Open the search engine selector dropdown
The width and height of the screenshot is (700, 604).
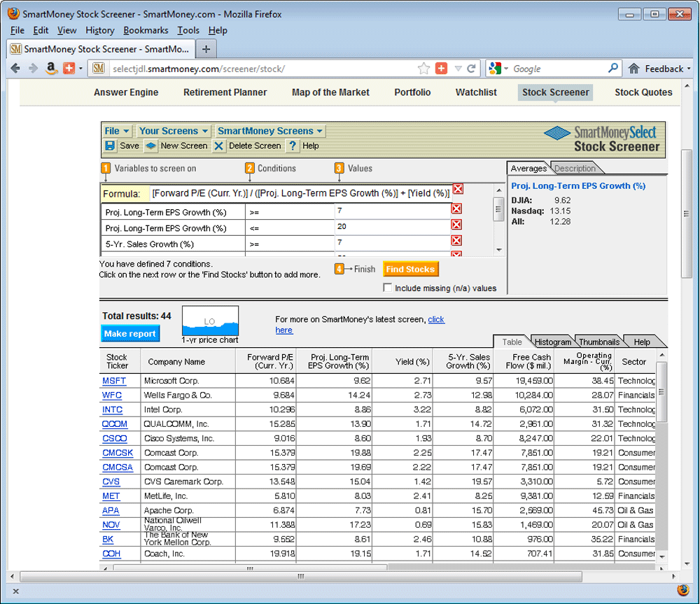(x=506, y=69)
